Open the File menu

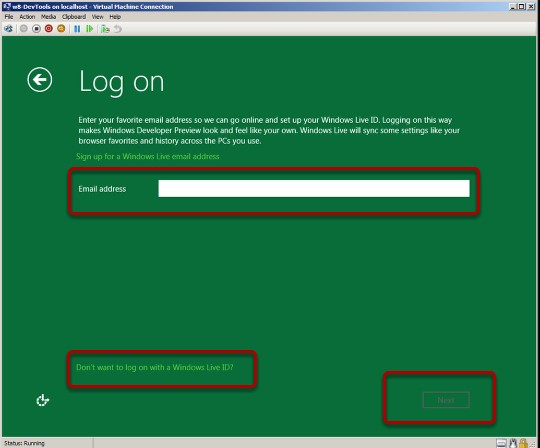[x=9, y=17]
